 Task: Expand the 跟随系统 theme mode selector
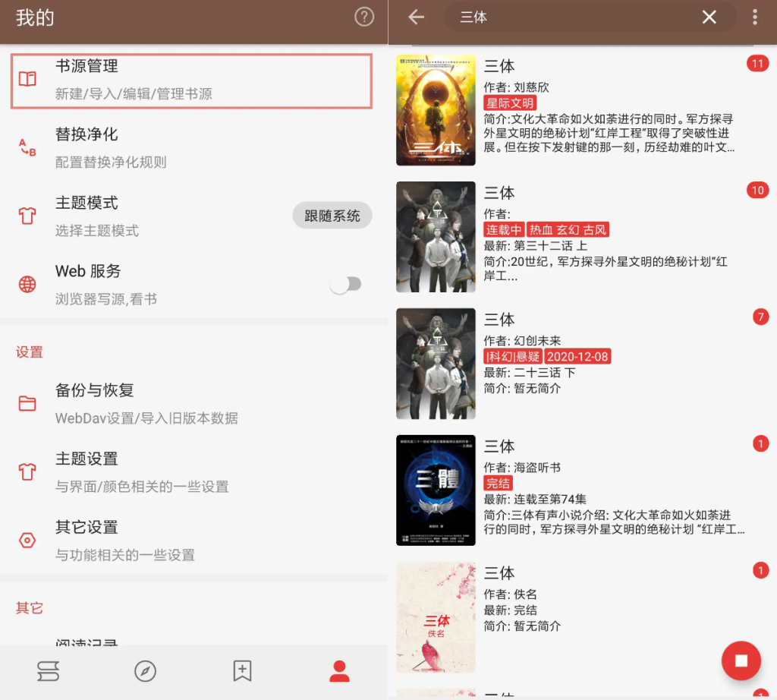point(332,216)
